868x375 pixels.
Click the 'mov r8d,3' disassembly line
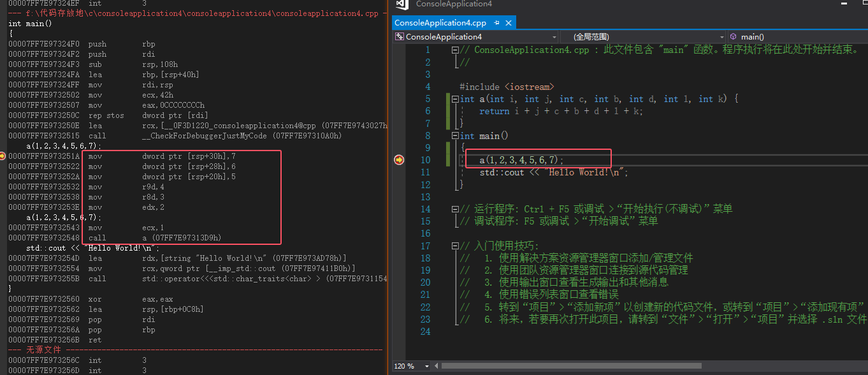click(86, 197)
